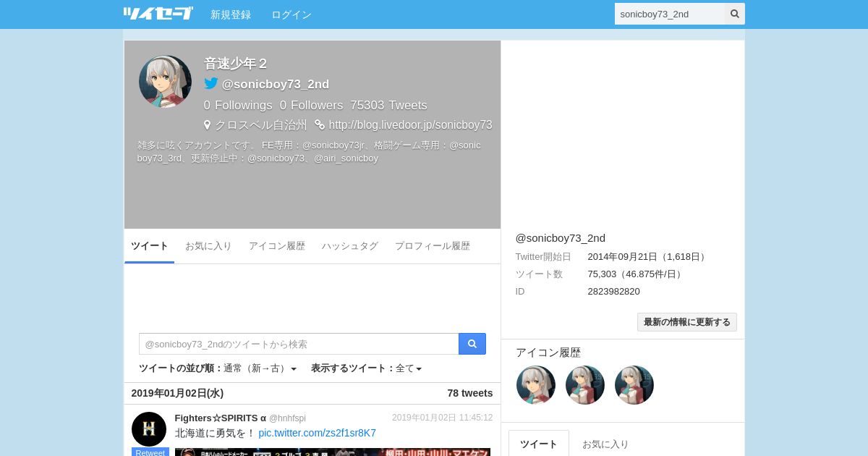Switch to お気に入り tab under profile
The width and height of the screenshot is (868, 456).
click(x=208, y=246)
